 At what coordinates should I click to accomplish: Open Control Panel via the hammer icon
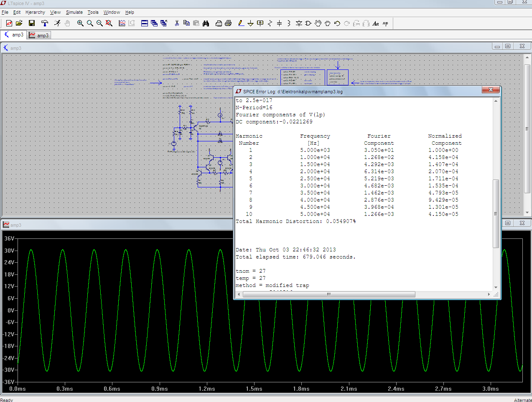pyautogui.click(x=44, y=23)
